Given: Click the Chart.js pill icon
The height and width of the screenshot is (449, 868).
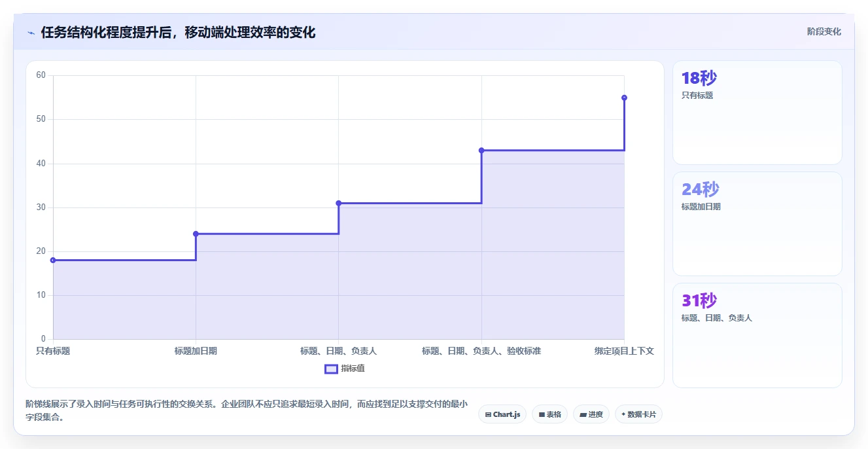Looking at the screenshot, I should (x=488, y=415).
